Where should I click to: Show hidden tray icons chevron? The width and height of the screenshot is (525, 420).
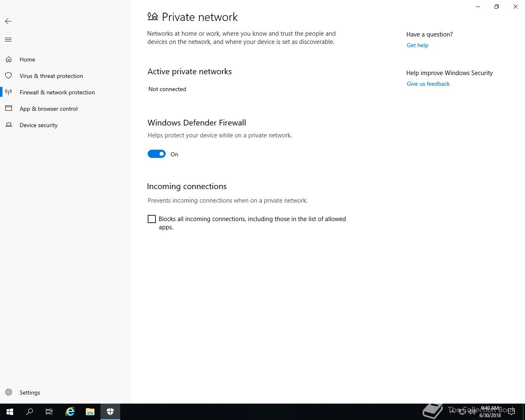tap(452, 412)
